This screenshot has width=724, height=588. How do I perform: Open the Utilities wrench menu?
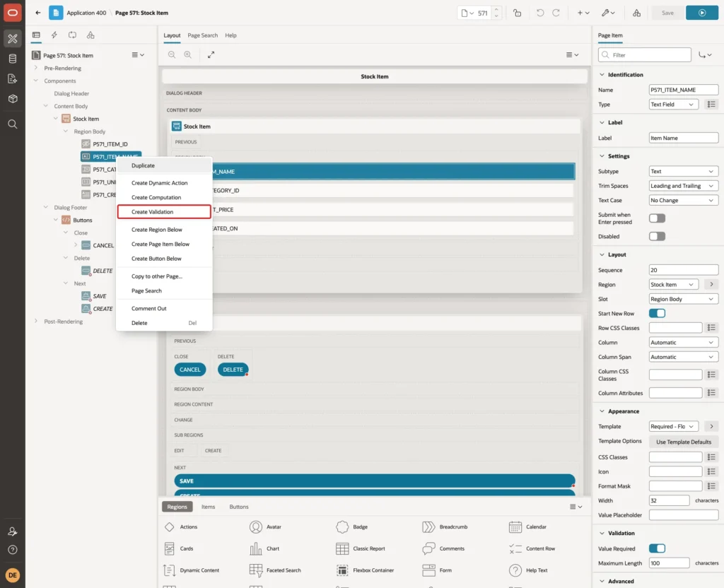pyautogui.click(x=607, y=13)
